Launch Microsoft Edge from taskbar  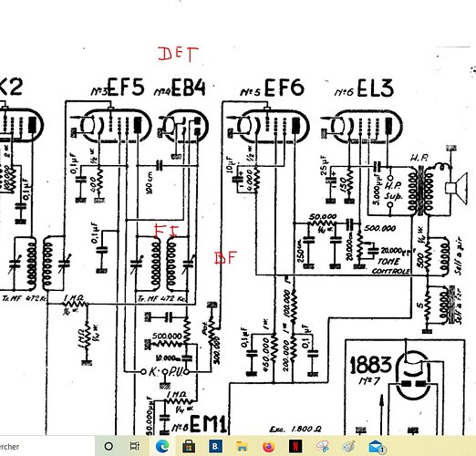(x=162, y=446)
